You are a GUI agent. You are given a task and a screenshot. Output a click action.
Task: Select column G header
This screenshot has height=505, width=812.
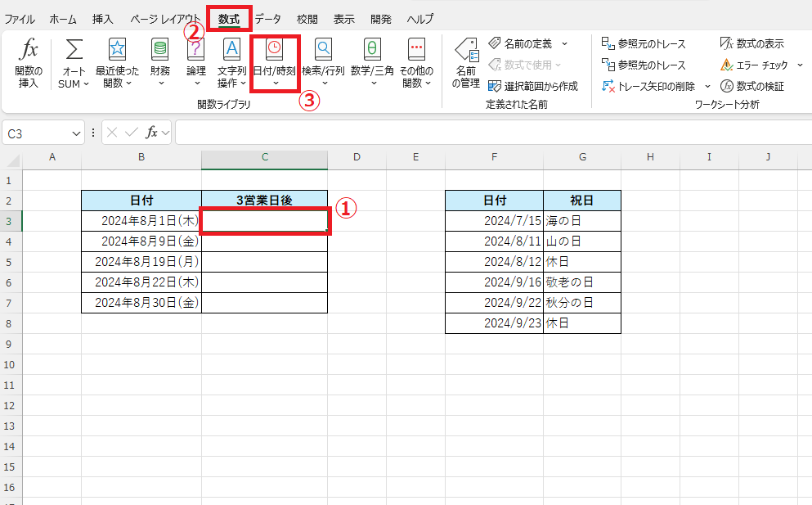[x=582, y=157]
